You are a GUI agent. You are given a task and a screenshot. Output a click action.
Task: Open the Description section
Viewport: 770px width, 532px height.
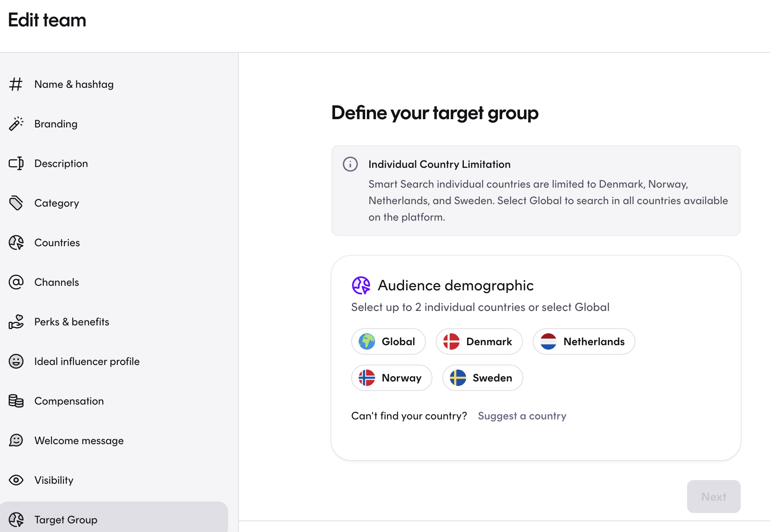pyautogui.click(x=61, y=163)
